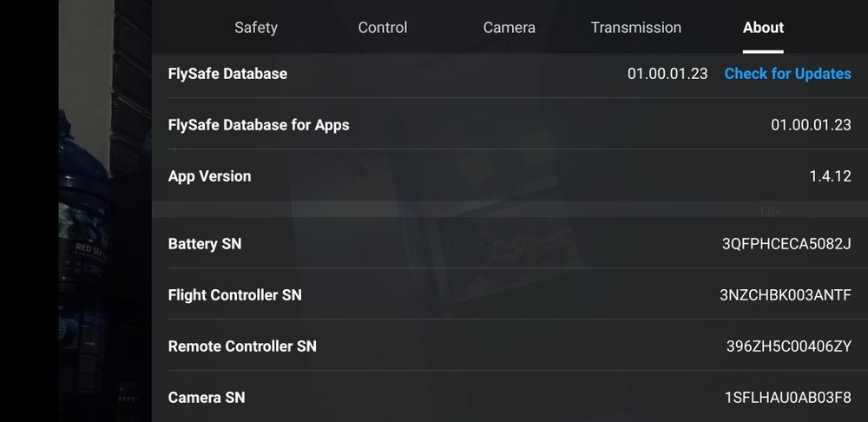Tap the app version number 1.4.12

point(830,176)
